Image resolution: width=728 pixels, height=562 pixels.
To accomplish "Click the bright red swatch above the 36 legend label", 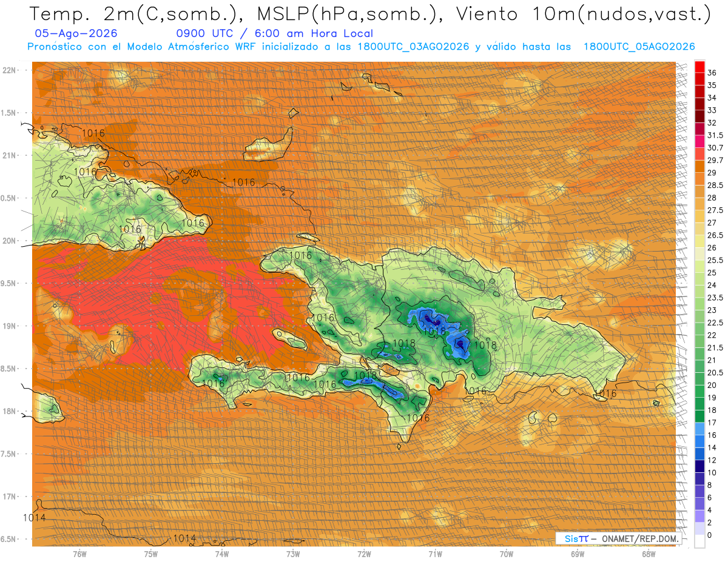I will [699, 66].
